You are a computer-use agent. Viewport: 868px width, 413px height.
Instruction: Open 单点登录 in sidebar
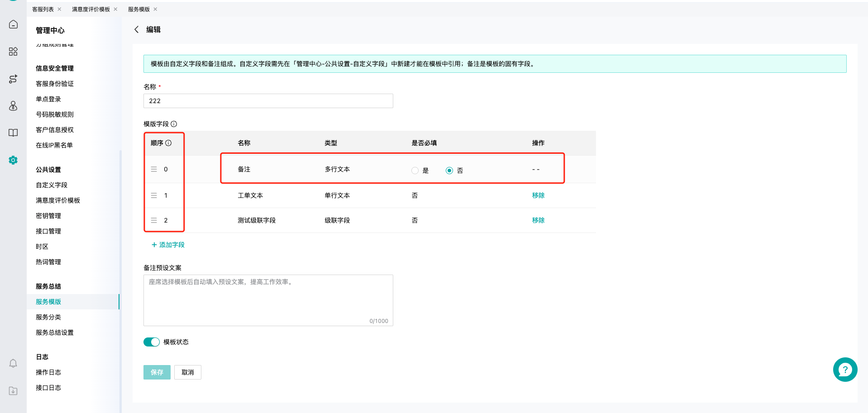(x=48, y=99)
